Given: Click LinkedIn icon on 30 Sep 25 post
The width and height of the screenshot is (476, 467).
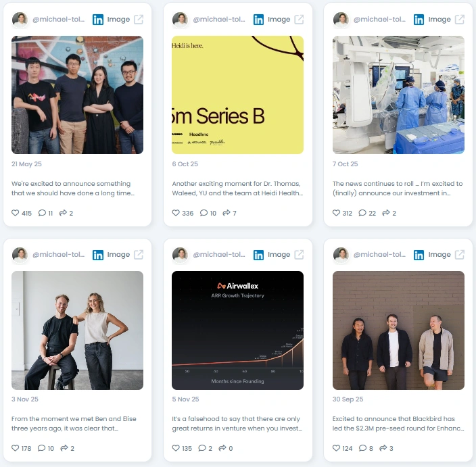Looking at the screenshot, I should click(419, 255).
